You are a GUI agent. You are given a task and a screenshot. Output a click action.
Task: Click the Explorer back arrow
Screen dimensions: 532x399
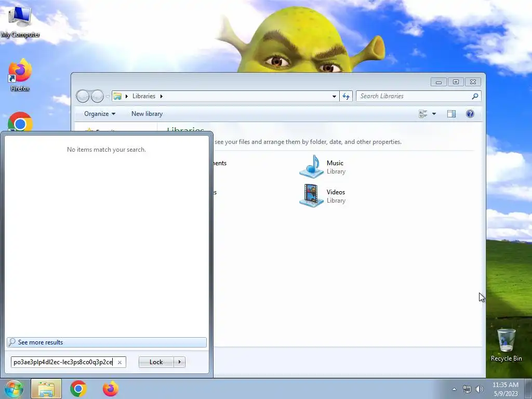pos(83,96)
